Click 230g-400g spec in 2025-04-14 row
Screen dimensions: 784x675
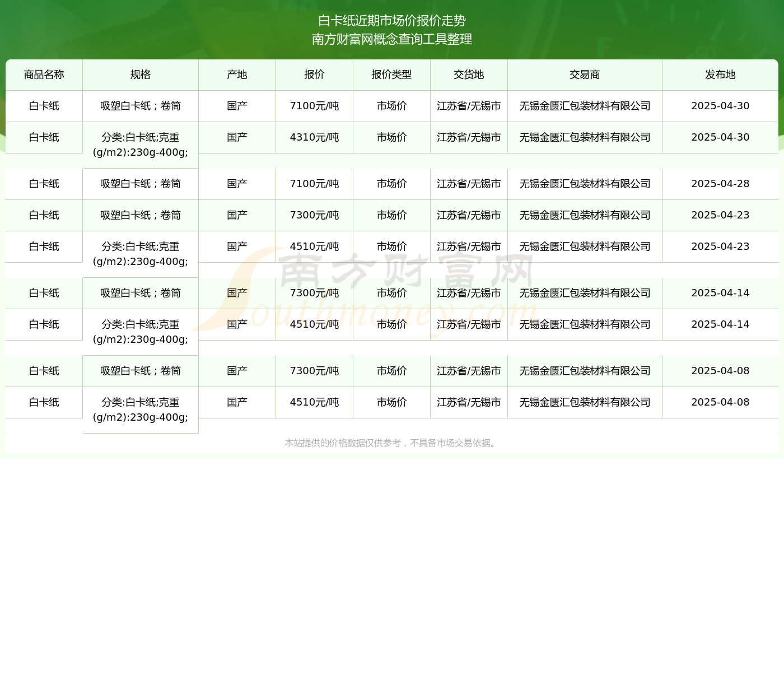click(x=141, y=332)
